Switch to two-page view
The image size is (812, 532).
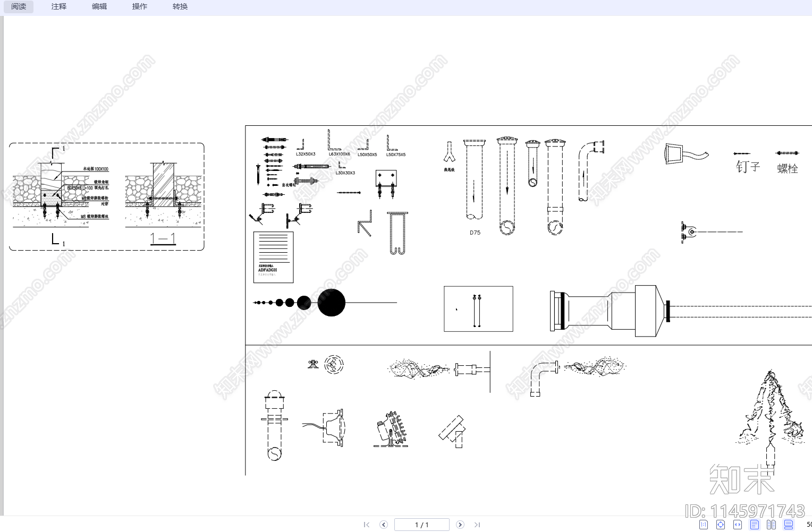coord(772,525)
